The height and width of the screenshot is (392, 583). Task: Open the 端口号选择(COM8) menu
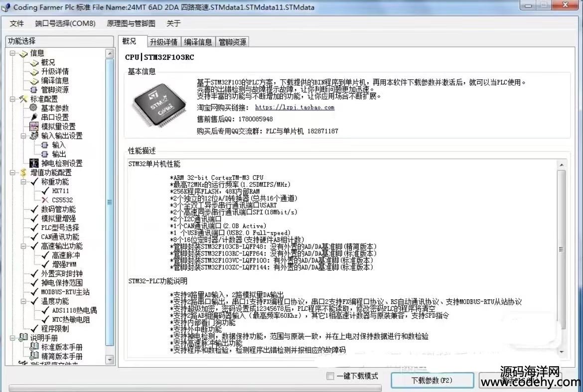tap(65, 23)
